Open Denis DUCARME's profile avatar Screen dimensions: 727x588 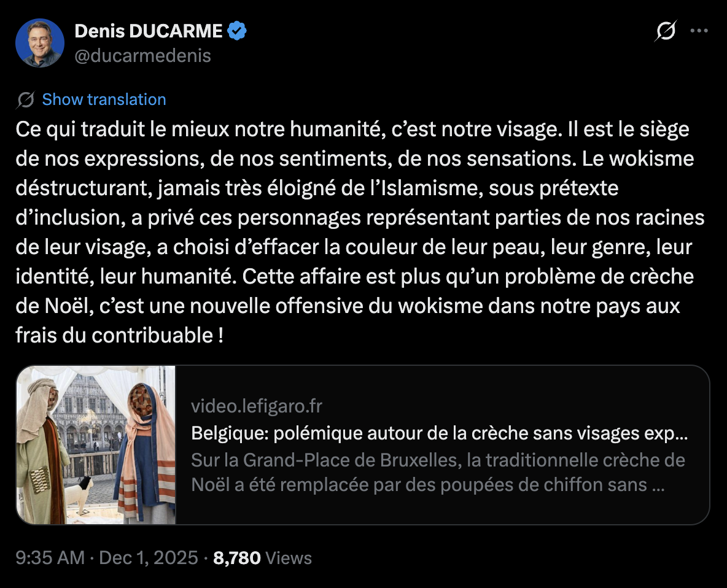click(39, 43)
